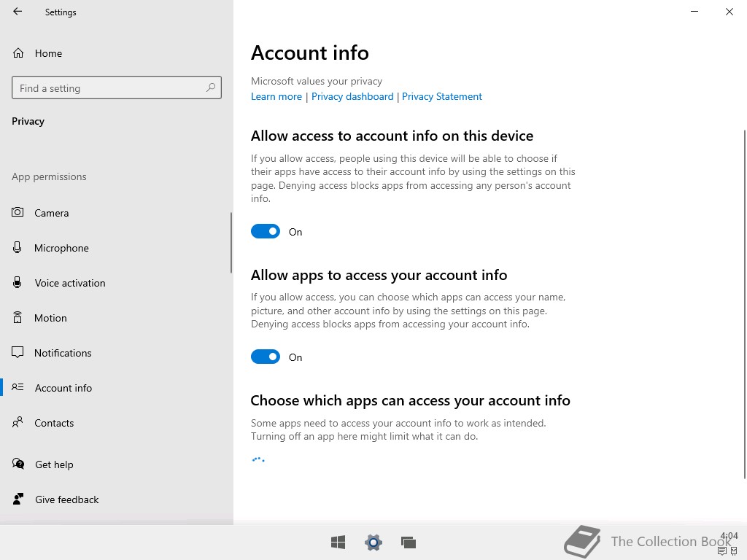Click the Voice activation icon
Screen dimensions: 747x560
coord(18,282)
